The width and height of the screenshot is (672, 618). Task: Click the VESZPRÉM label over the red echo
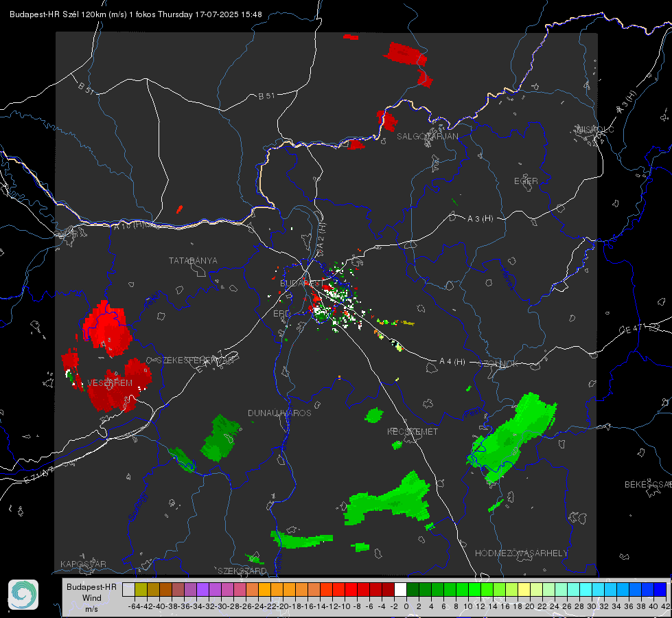tap(110, 382)
